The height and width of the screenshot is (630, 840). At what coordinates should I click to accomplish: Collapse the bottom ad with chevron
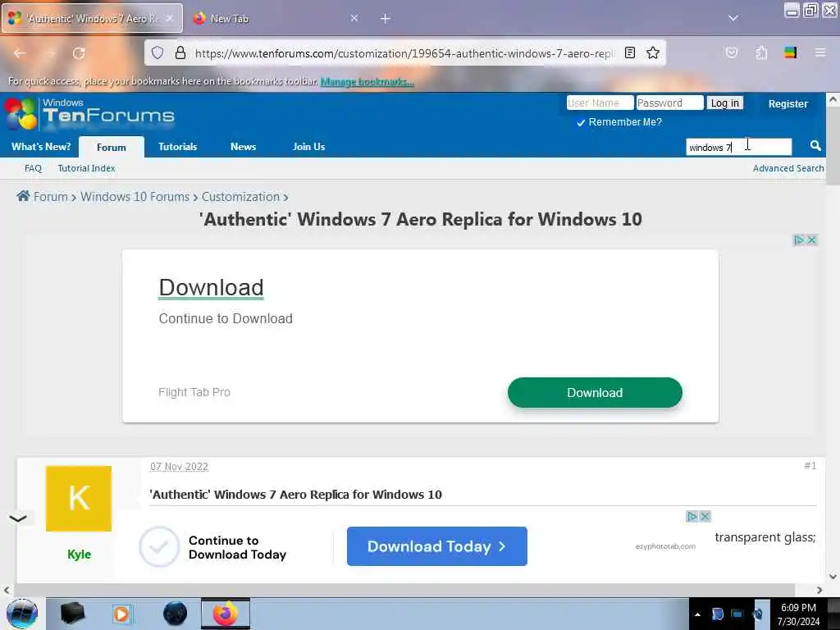point(18,518)
